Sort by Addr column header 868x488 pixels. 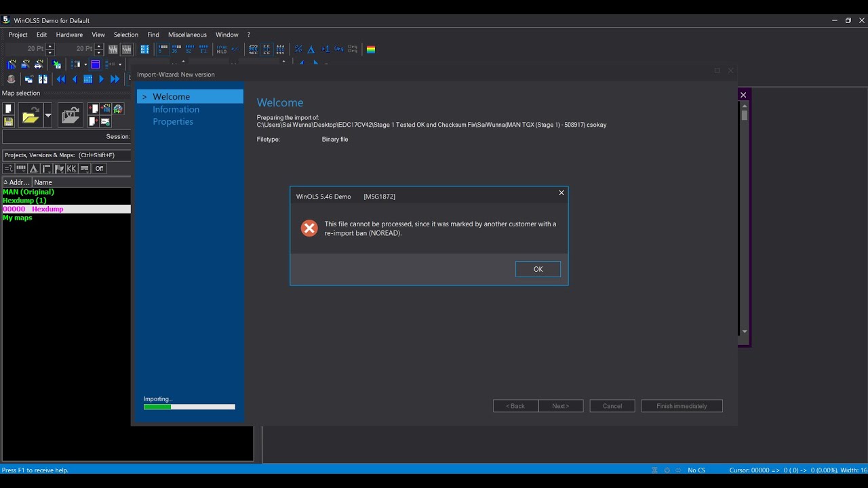[17, 182]
